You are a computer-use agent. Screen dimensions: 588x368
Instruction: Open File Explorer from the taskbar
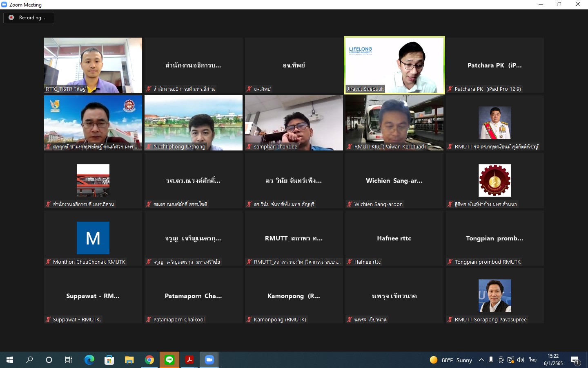pos(129,360)
